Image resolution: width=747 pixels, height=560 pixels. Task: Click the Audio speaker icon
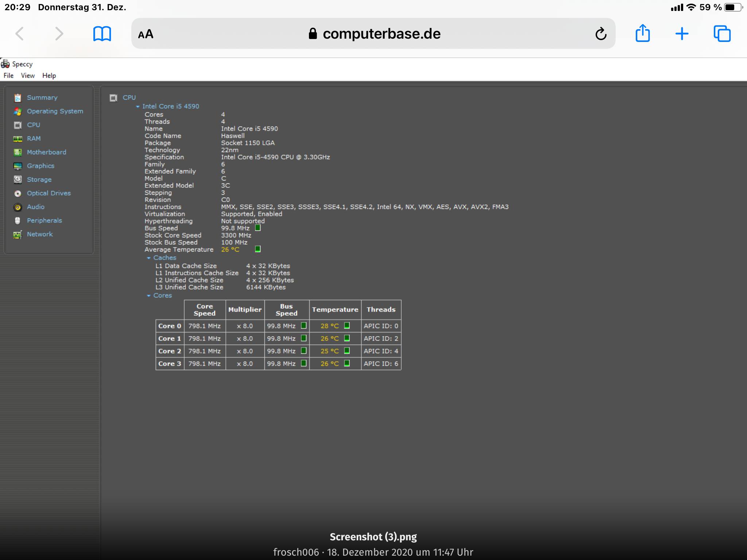pos(18,207)
